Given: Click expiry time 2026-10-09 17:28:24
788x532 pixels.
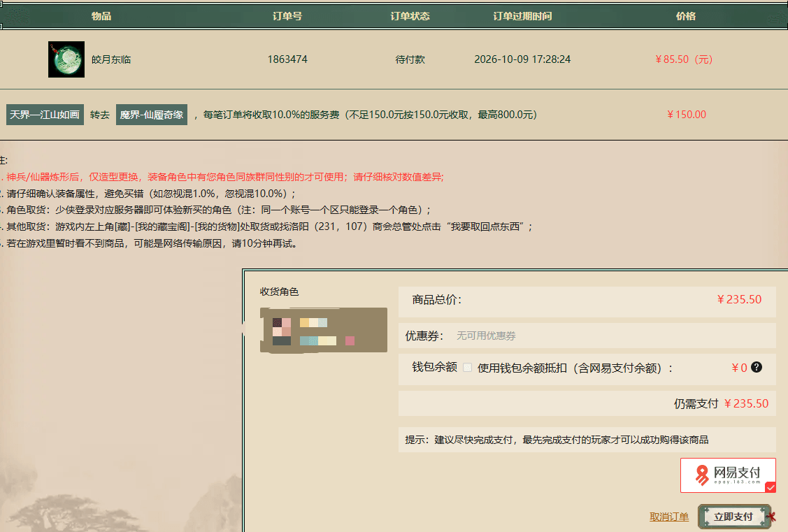Looking at the screenshot, I should pyautogui.click(x=522, y=59).
